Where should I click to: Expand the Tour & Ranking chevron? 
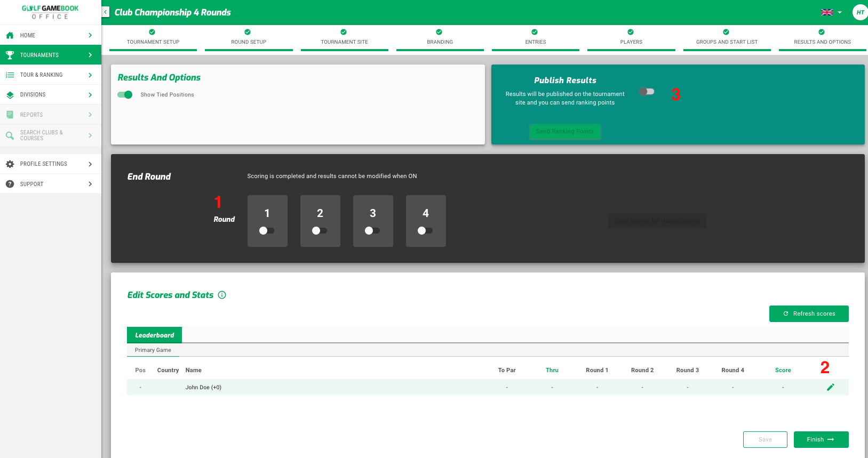90,75
